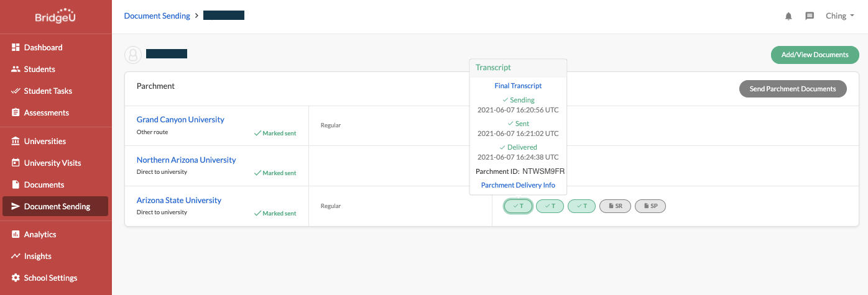
Task: Click Regular in the Arizona State University row
Action: 331,206
